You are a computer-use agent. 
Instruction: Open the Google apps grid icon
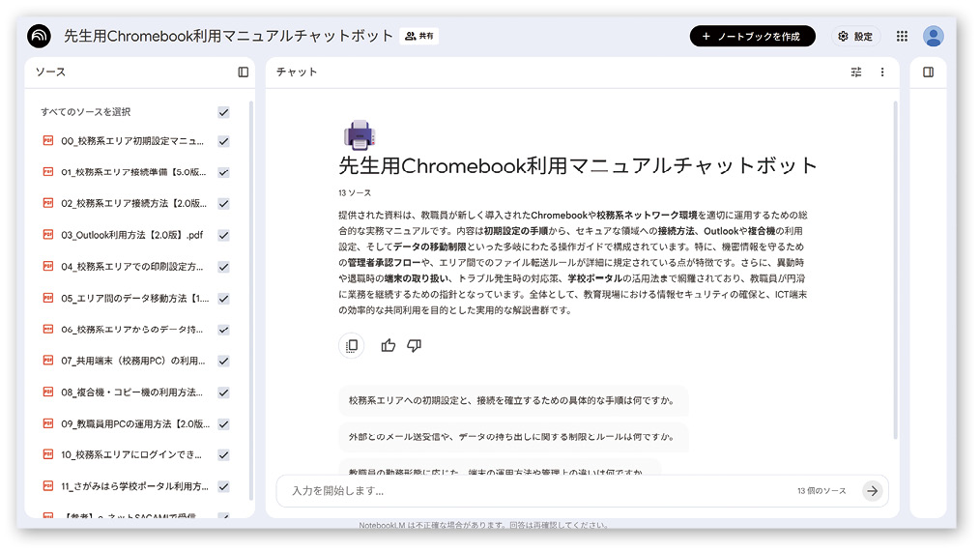tap(902, 37)
